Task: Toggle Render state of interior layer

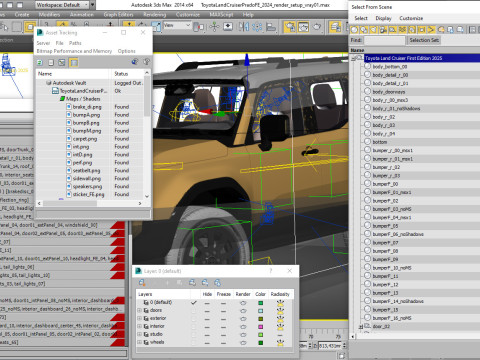Action: coord(243,327)
